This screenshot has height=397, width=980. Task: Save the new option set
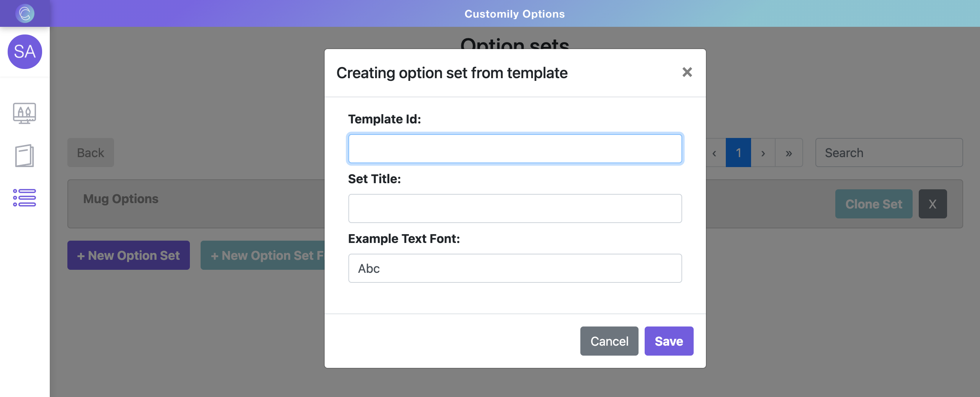[x=669, y=341]
